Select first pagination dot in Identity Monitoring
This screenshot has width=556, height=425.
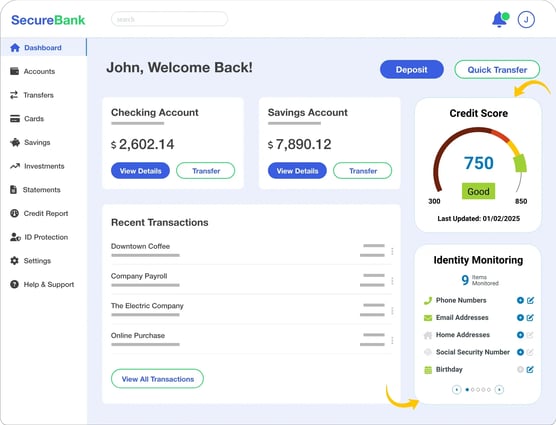pyautogui.click(x=467, y=390)
